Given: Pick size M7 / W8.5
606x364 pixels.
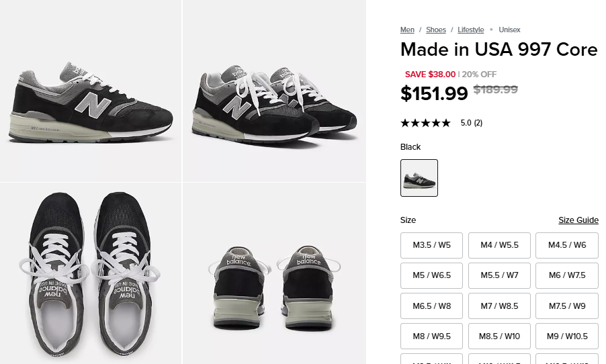Looking at the screenshot, I should [x=499, y=306].
